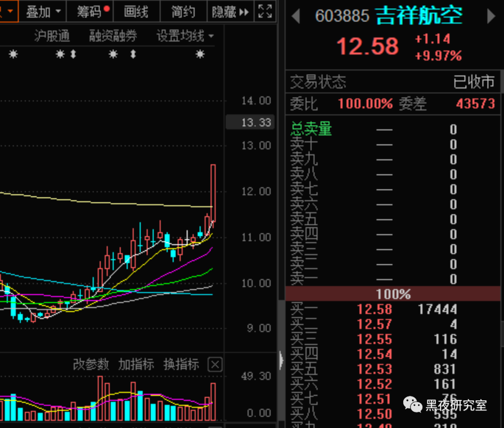Click the last red volume bar

pyautogui.click(x=213, y=401)
